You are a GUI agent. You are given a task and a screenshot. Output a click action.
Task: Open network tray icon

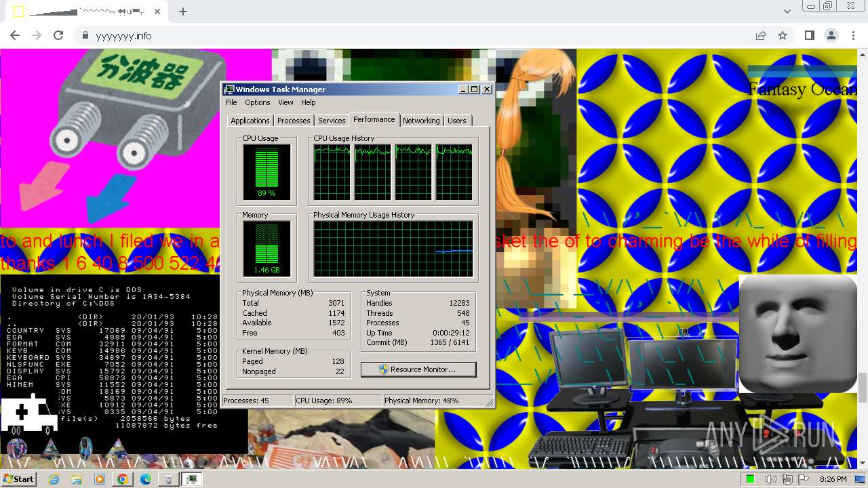(787, 479)
